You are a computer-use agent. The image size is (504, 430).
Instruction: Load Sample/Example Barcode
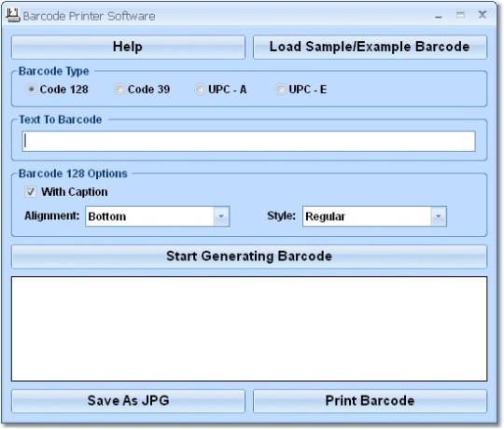point(370,47)
